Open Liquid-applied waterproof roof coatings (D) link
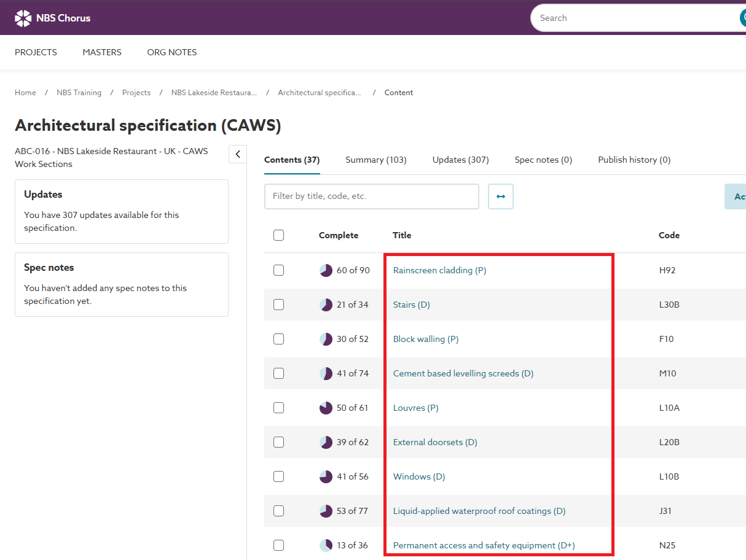 [x=479, y=511]
